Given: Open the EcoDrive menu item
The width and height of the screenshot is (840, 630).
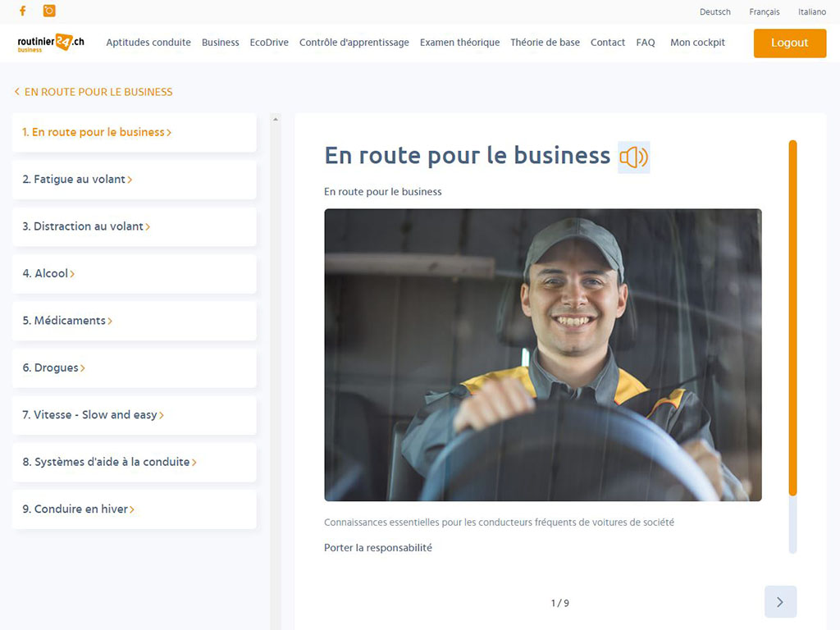Looking at the screenshot, I should (x=269, y=43).
